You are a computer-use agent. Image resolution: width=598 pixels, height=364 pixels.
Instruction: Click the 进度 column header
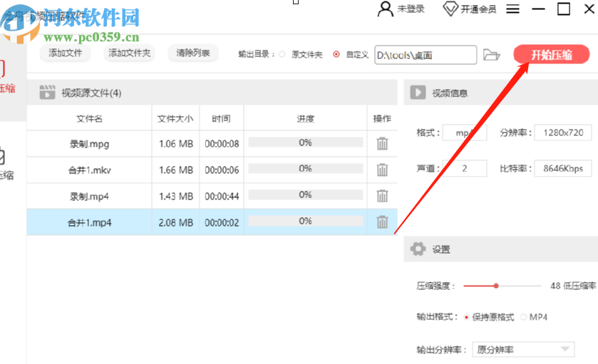(306, 118)
